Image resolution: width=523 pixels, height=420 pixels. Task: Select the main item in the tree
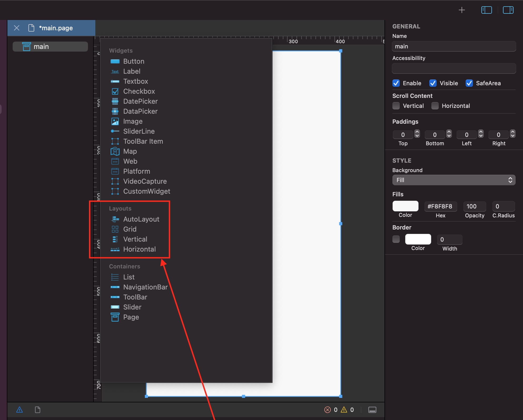50,47
